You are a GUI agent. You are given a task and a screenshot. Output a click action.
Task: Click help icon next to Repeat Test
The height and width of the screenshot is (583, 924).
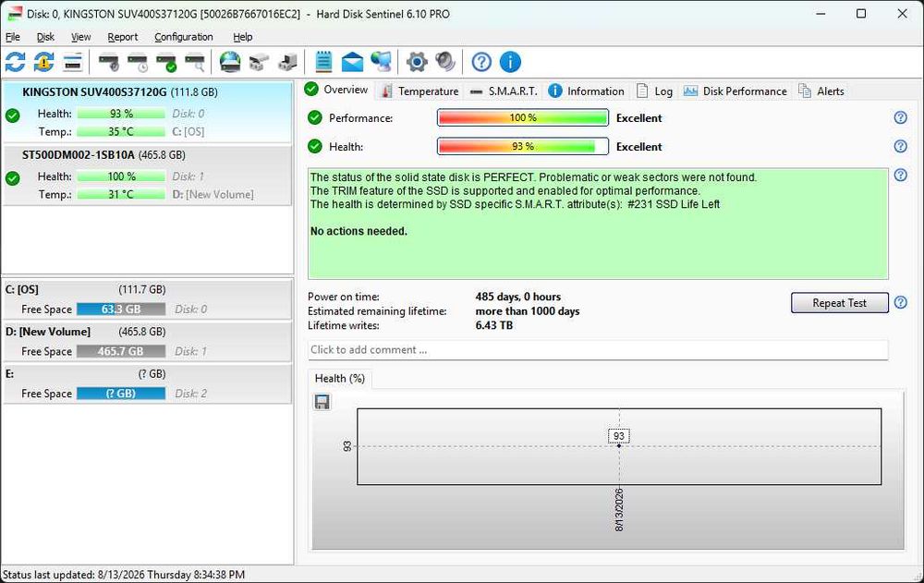(900, 302)
